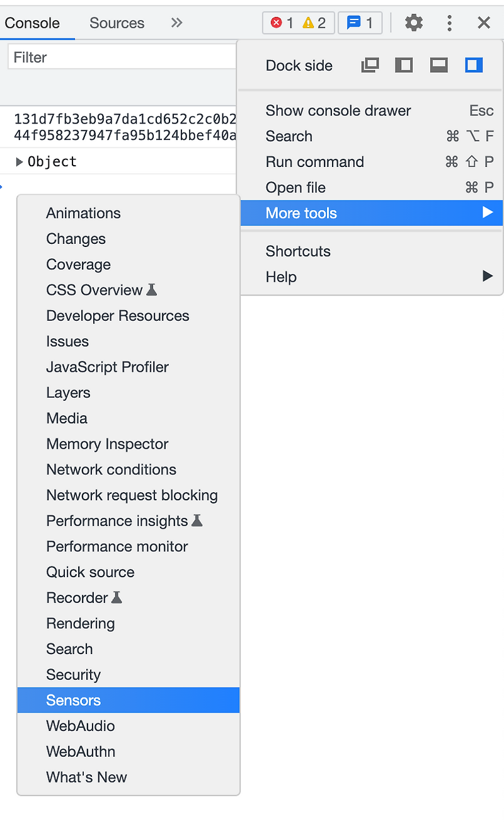504x833 pixels.
Task: Click the three-dot customize menu icon
Action: pyautogui.click(x=449, y=23)
